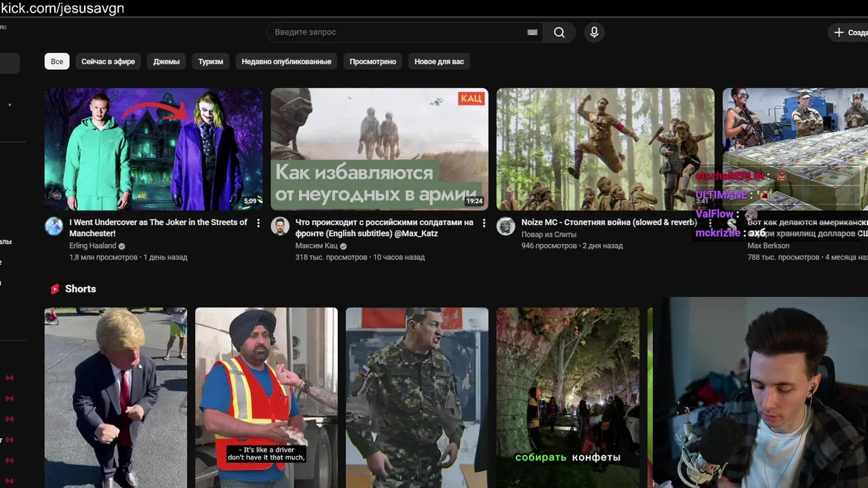
Task: Click 'I Went Undercover as The Joker' title
Action: pyautogui.click(x=158, y=228)
